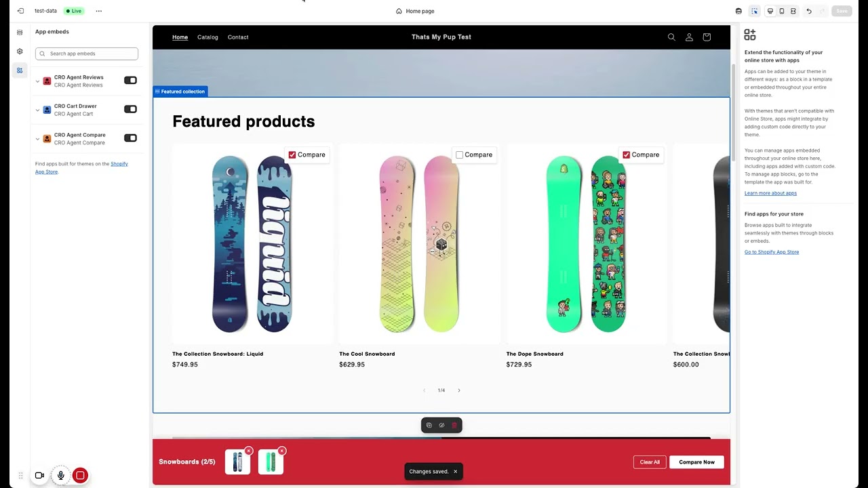Select the Featured collection section label
868x488 pixels.
pyautogui.click(x=180, y=91)
